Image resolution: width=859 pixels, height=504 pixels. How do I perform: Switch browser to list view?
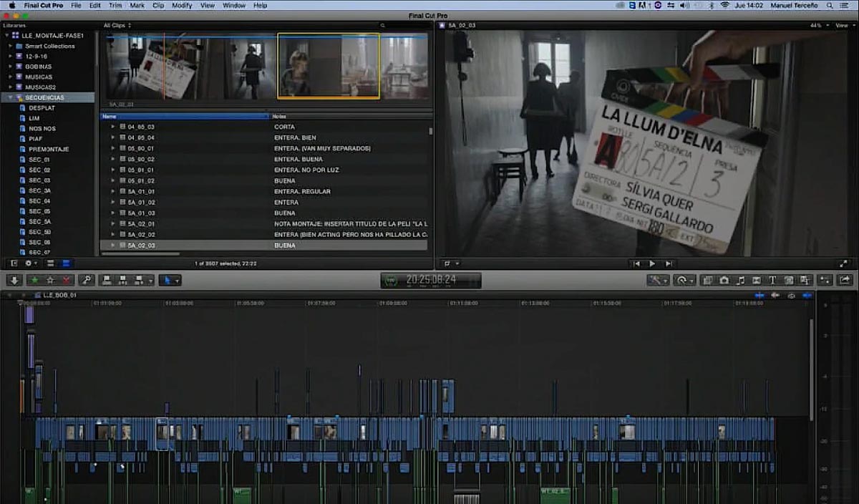[67, 263]
